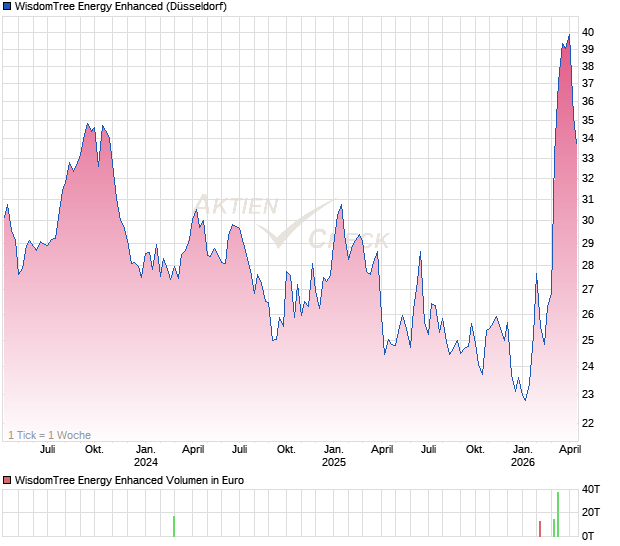Click the '1 Tick = 1 Woche' note
Image resolution: width=620 pixels, height=546 pixels.
tap(49, 435)
